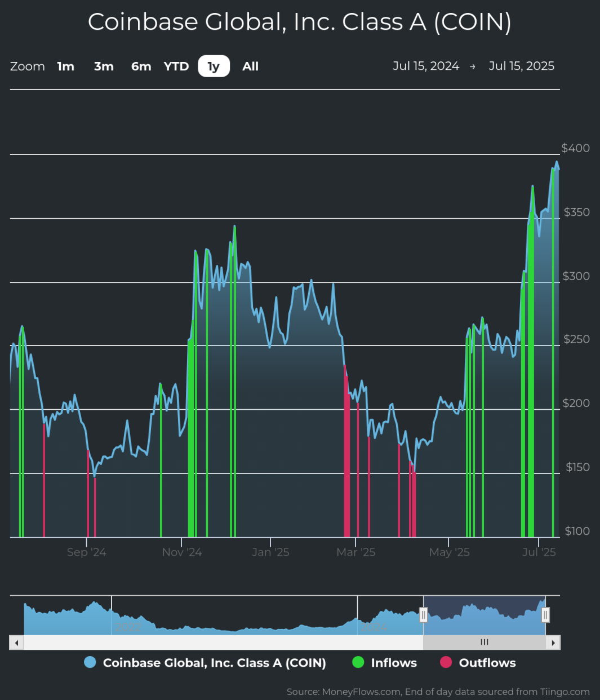Edit the Jul 15, 2025 end date
The image size is (600, 700).
pos(522,66)
